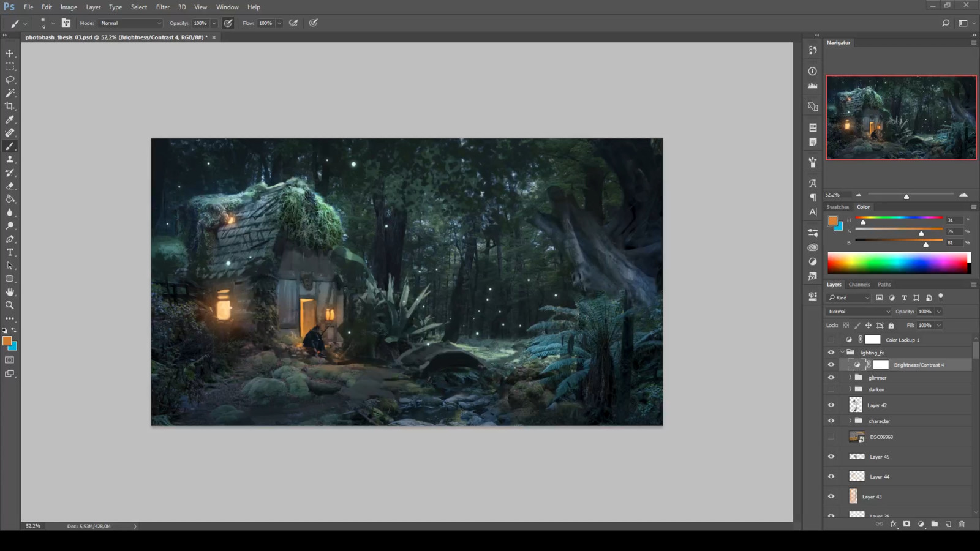The image size is (980, 551).
Task: Open the brush Mode dropdown
Action: (x=130, y=23)
